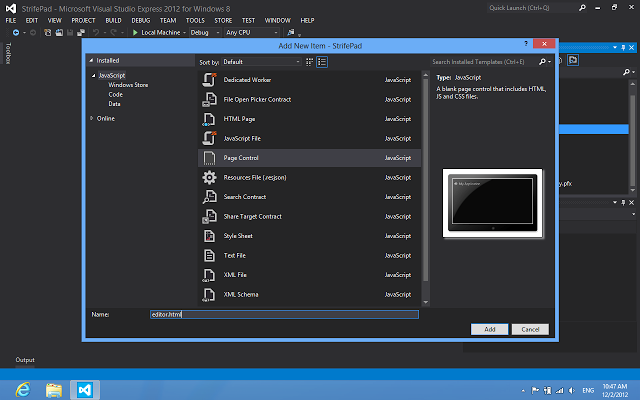Select the XML Schema template icon
Viewport: 640px width, 400px height.
(x=209, y=294)
